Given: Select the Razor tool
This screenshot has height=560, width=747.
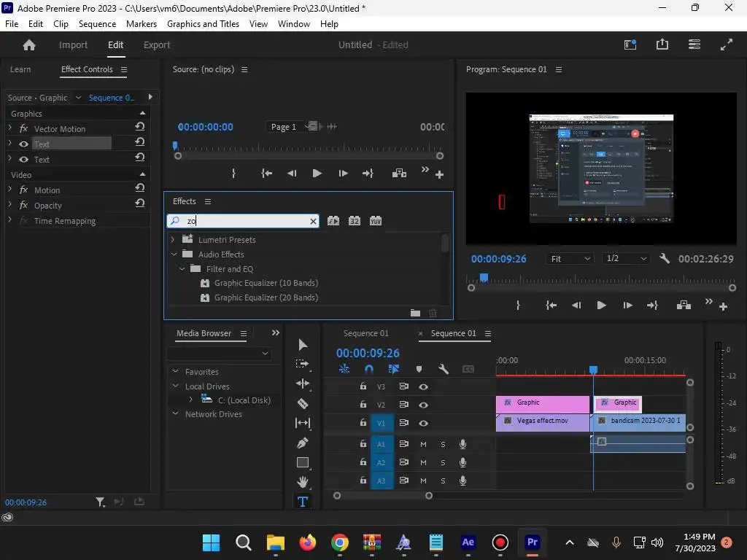Looking at the screenshot, I should [303, 403].
